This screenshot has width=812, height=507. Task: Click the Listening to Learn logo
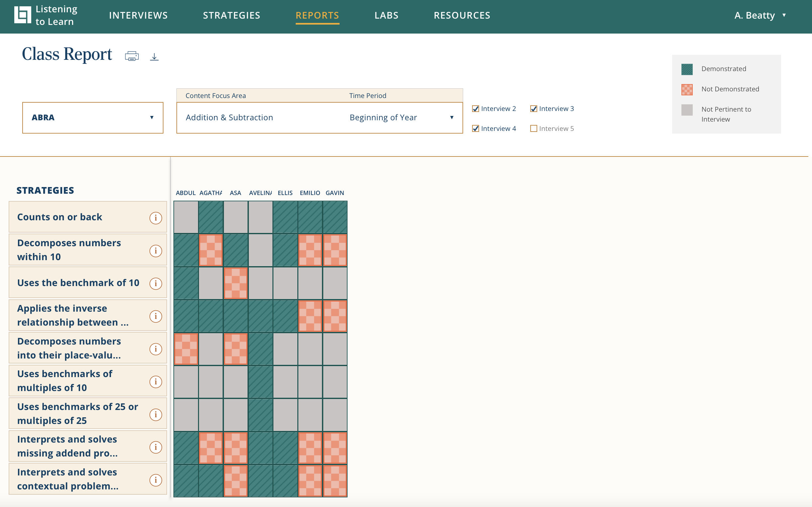(x=46, y=15)
